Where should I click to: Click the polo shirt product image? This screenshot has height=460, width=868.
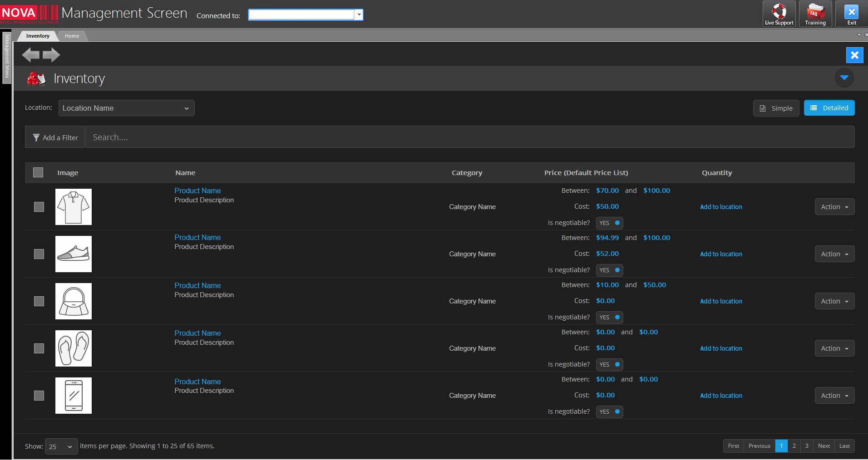74,207
